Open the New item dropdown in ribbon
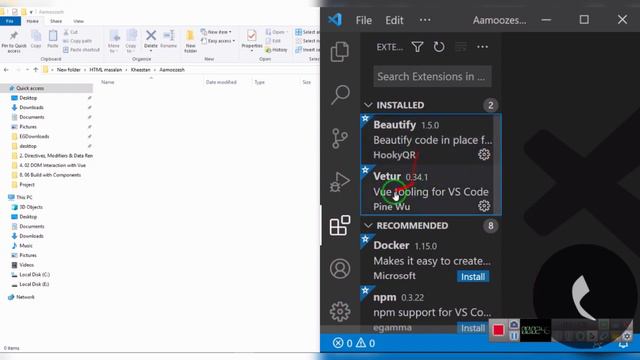 (x=216, y=32)
